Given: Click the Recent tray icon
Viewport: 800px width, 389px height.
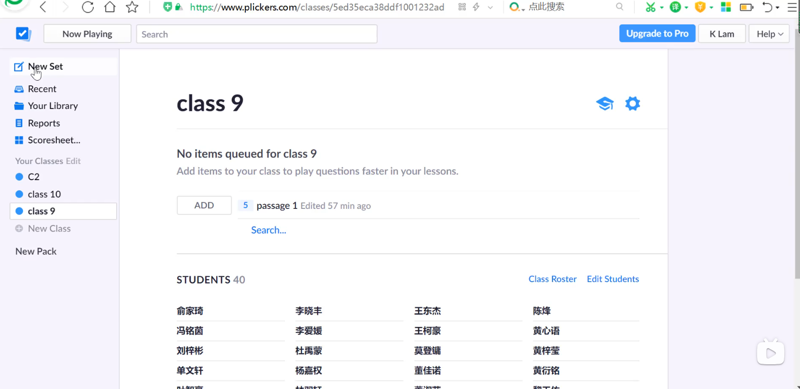Looking at the screenshot, I should coord(19,89).
